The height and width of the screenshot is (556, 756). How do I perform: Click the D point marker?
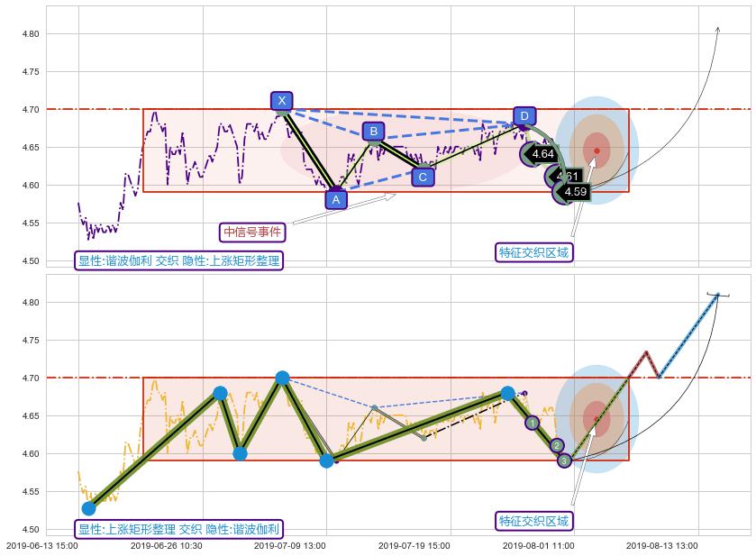pyautogui.click(x=524, y=115)
